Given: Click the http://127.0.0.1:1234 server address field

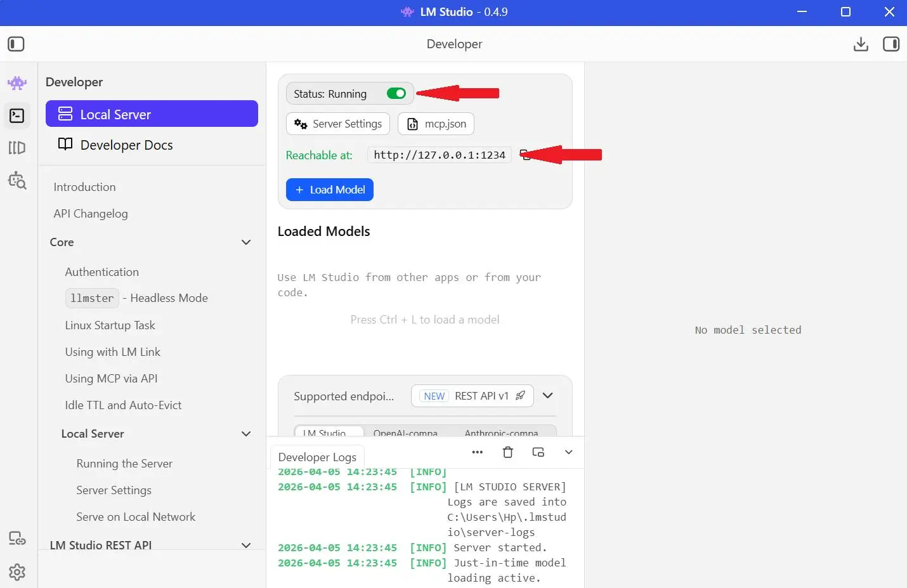Looking at the screenshot, I should [440, 155].
